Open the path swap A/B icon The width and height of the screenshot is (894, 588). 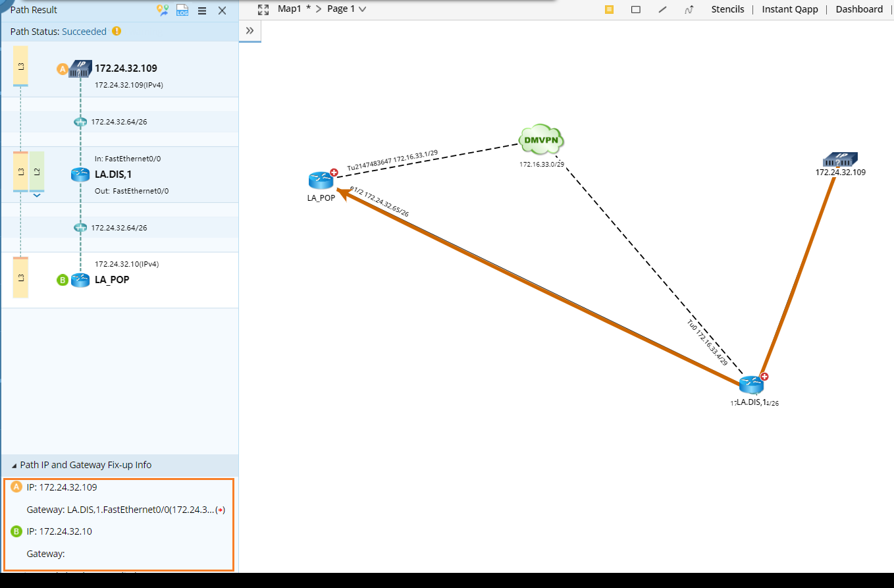pos(163,11)
